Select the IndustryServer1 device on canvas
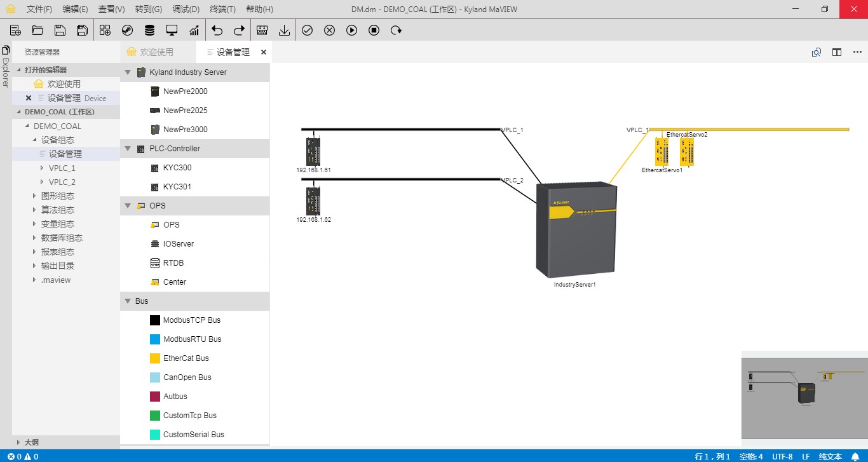The height and width of the screenshot is (462, 868). (x=575, y=229)
